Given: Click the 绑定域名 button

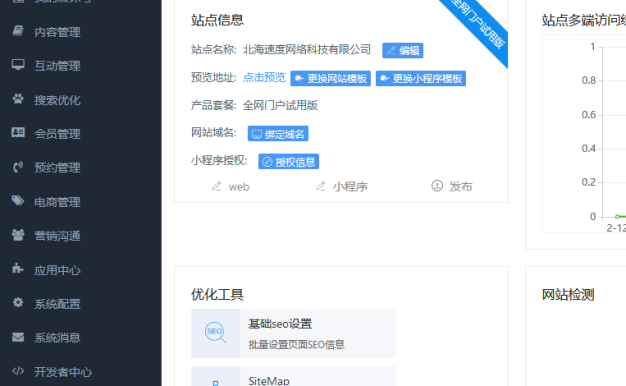Looking at the screenshot, I should point(278,134).
